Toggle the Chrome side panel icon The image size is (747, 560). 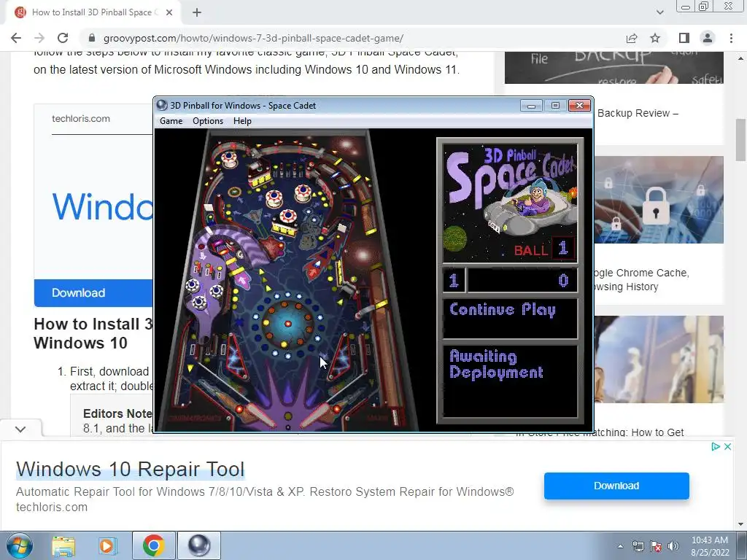[684, 38]
